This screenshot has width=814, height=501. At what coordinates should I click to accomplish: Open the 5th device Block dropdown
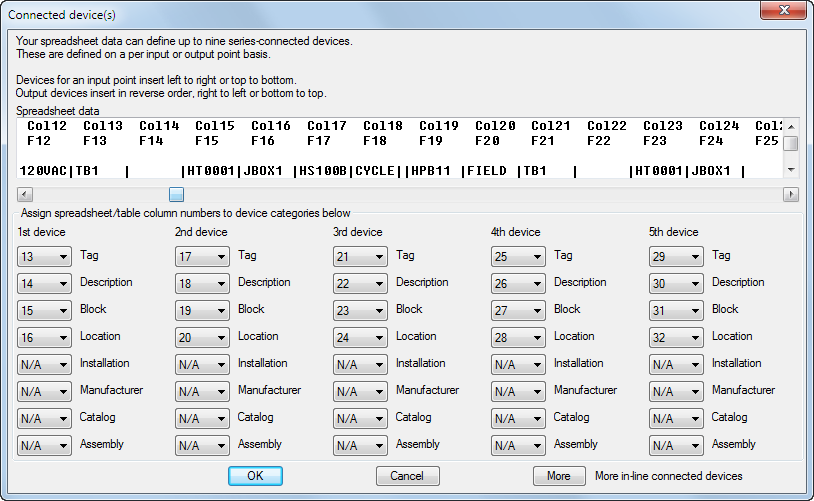pos(676,310)
